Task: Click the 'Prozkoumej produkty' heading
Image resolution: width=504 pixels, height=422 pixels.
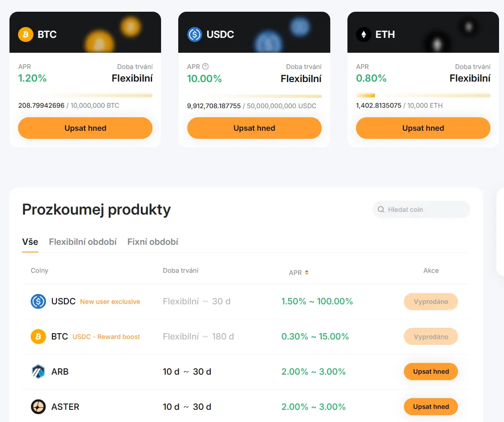Action: coord(97,209)
